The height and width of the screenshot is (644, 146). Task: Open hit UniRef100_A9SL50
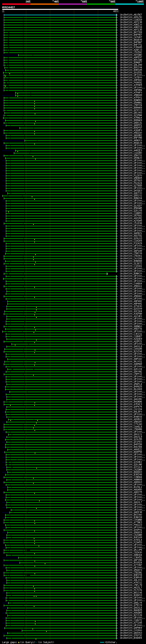click(x=131, y=17)
